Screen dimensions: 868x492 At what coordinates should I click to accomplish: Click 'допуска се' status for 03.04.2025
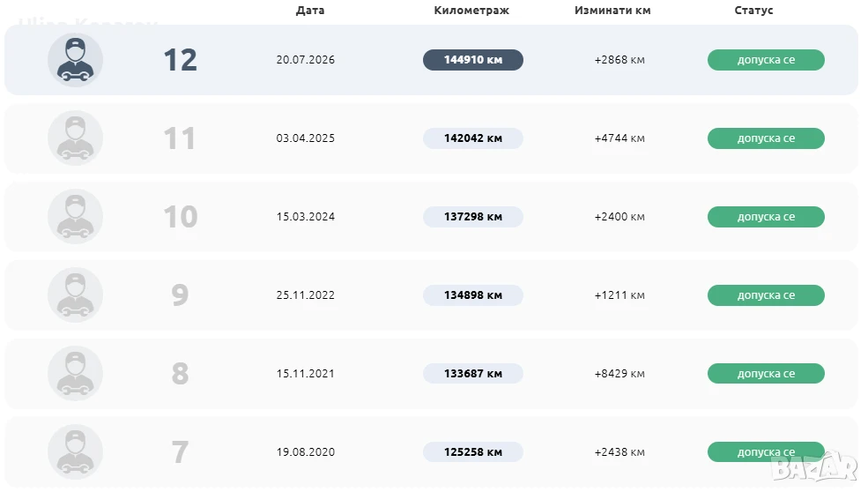tap(766, 138)
